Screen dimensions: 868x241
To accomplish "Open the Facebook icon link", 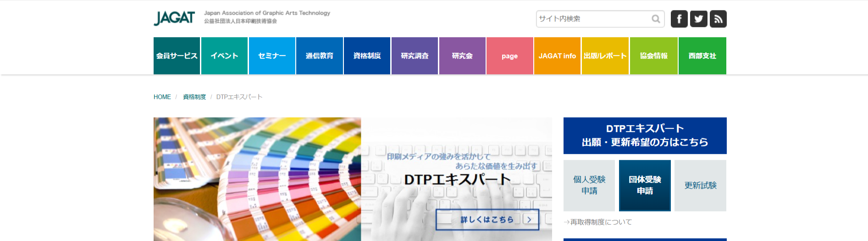I will 679,19.
